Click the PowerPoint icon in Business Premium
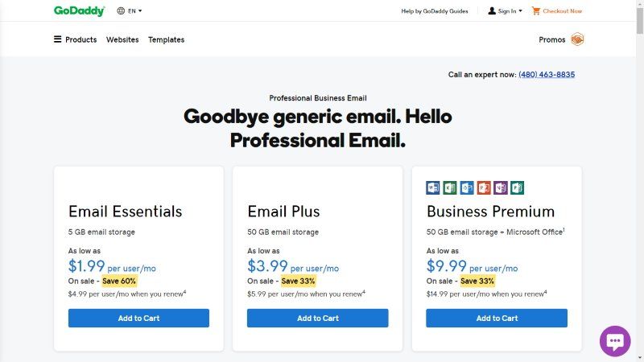The height and width of the screenshot is (362, 644). pos(484,188)
